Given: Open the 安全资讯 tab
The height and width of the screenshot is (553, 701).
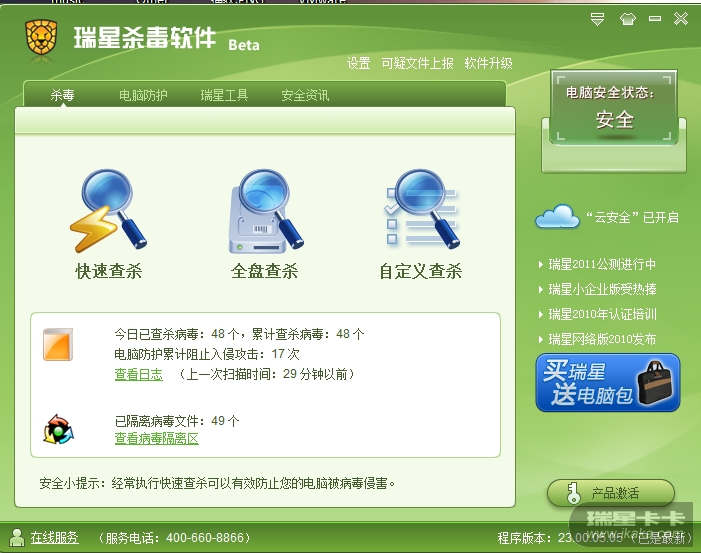Looking at the screenshot, I should tap(305, 95).
